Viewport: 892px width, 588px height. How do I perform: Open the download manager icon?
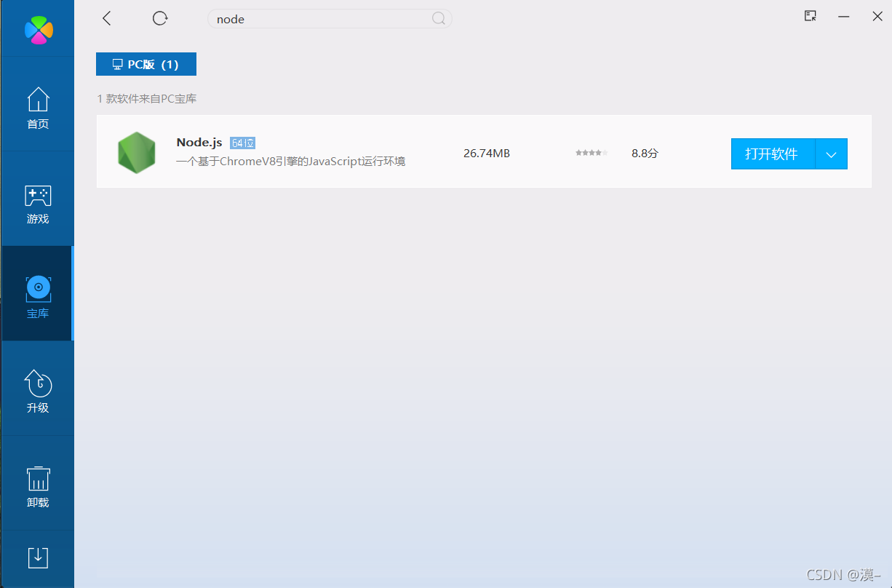(x=38, y=557)
